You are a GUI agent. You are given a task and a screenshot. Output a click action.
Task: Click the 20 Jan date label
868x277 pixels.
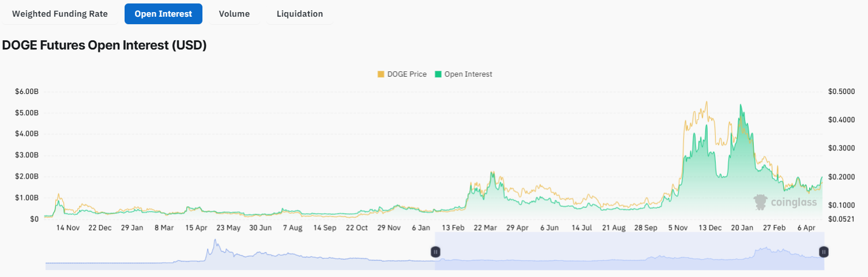pos(743,228)
